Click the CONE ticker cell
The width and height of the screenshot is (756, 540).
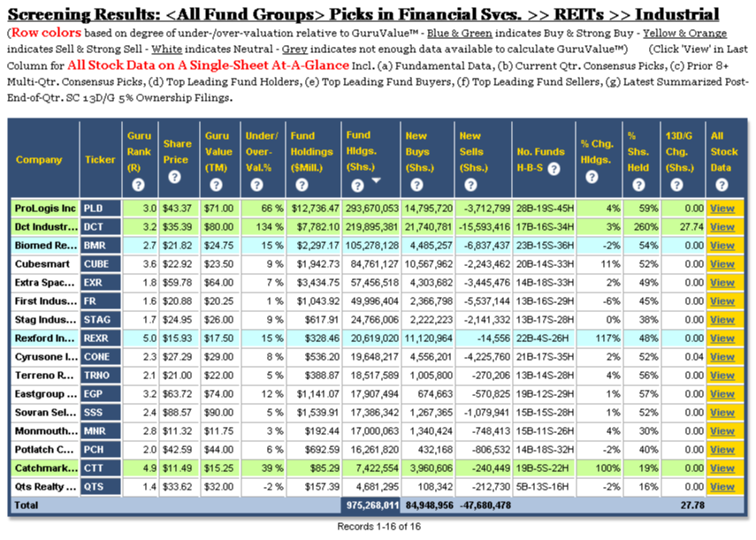tap(101, 357)
